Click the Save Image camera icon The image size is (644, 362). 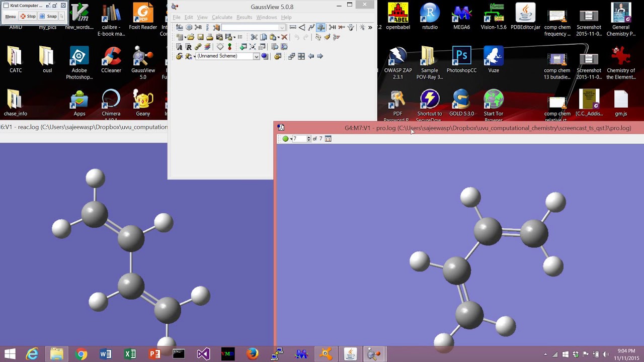click(x=219, y=37)
